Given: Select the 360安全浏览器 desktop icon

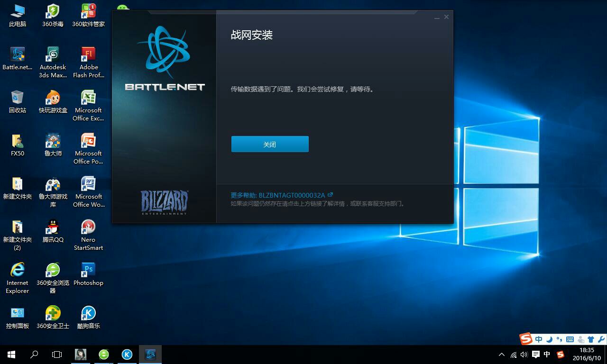Looking at the screenshot, I should coord(53,278).
